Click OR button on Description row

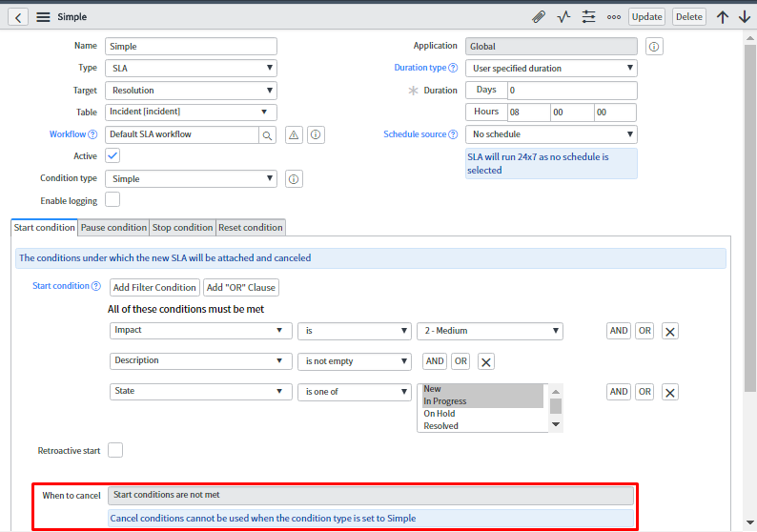coord(460,361)
